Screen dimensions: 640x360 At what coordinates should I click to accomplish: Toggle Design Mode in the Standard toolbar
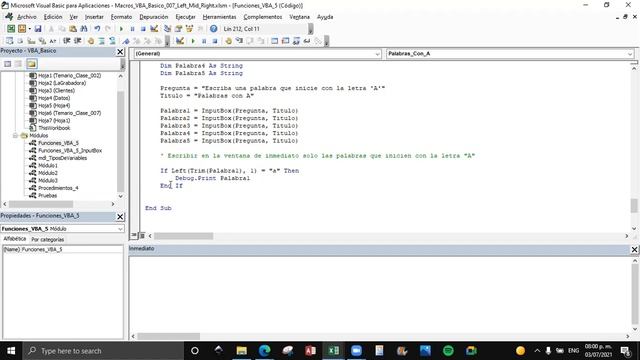[154, 29]
